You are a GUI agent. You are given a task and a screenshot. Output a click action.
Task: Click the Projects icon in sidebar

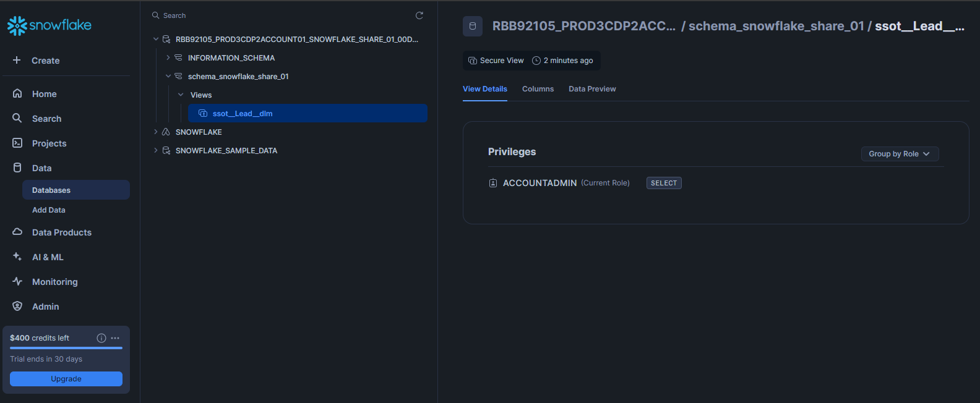coord(17,143)
